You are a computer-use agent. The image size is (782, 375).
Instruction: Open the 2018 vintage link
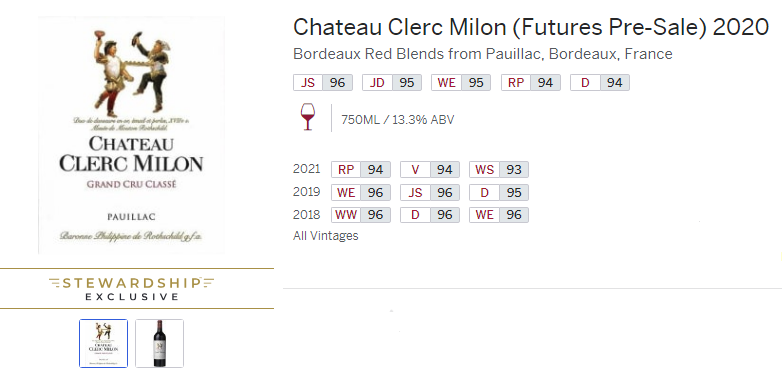tap(306, 214)
